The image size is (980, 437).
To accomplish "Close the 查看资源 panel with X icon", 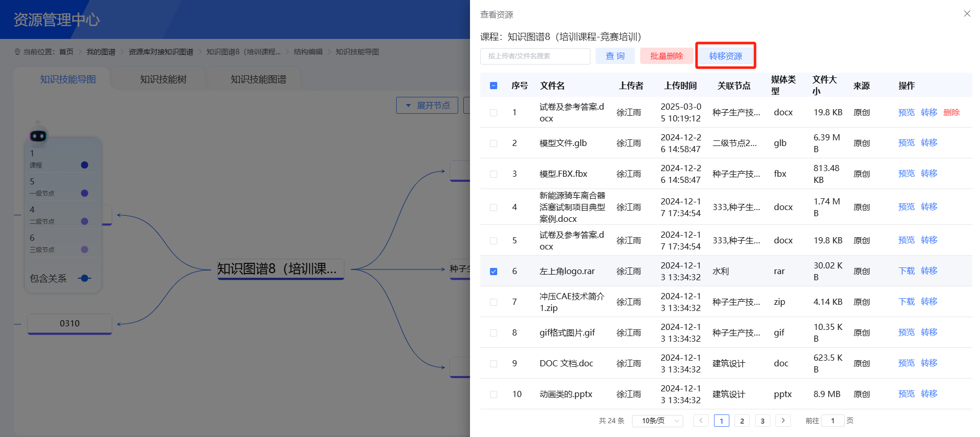I will (967, 14).
